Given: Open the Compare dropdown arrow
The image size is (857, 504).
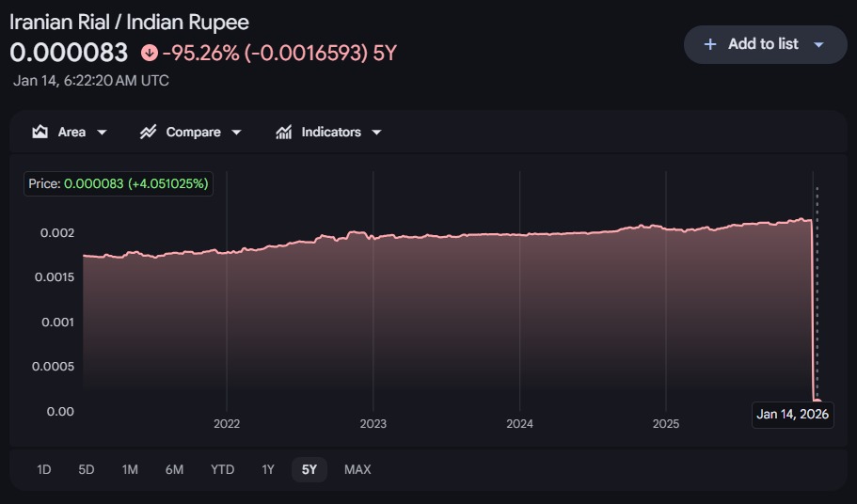Looking at the screenshot, I should pyautogui.click(x=236, y=133).
